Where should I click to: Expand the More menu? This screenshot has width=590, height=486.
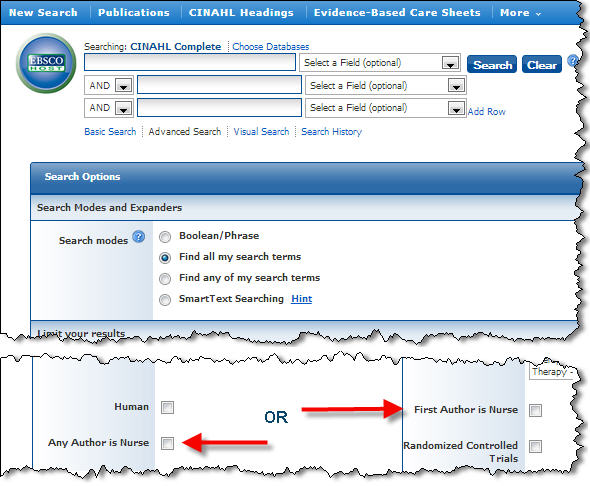coord(520,13)
